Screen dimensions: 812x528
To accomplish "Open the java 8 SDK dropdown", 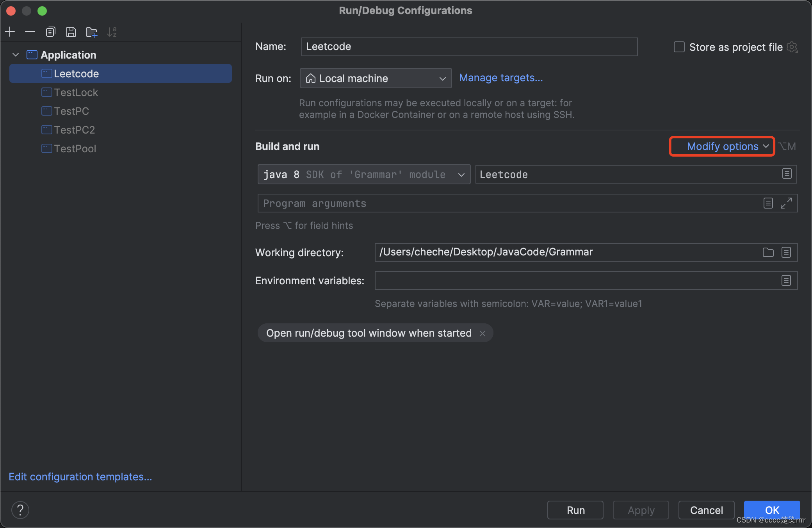I will click(363, 174).
